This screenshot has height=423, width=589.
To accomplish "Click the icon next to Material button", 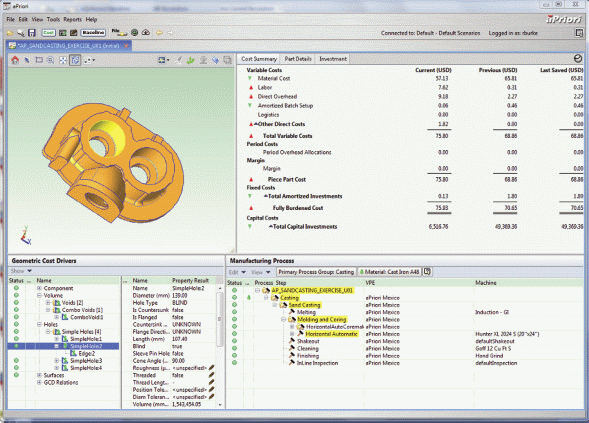I will [x=427, y=271].
